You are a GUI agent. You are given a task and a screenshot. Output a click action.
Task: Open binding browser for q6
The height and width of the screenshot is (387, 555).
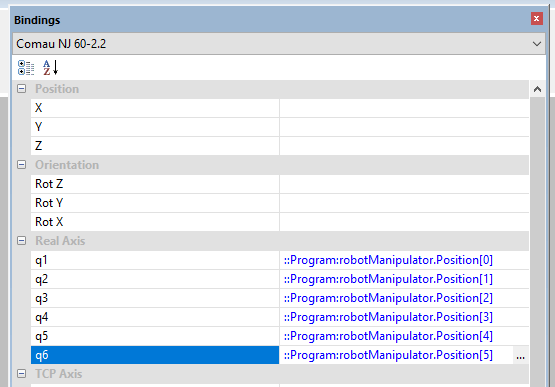click(520, 355)
